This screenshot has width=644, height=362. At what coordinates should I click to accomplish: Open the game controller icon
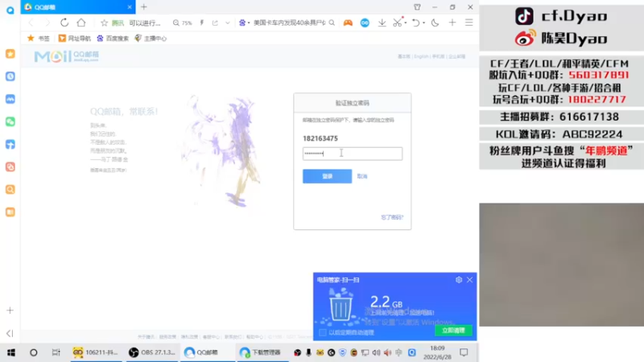coord(348,23)
